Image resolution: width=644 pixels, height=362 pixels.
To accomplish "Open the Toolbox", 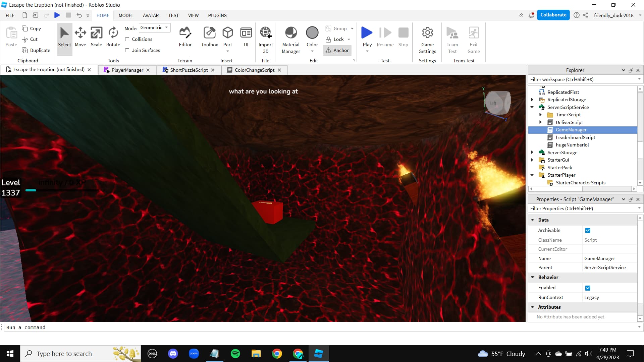I will [209, 37].
